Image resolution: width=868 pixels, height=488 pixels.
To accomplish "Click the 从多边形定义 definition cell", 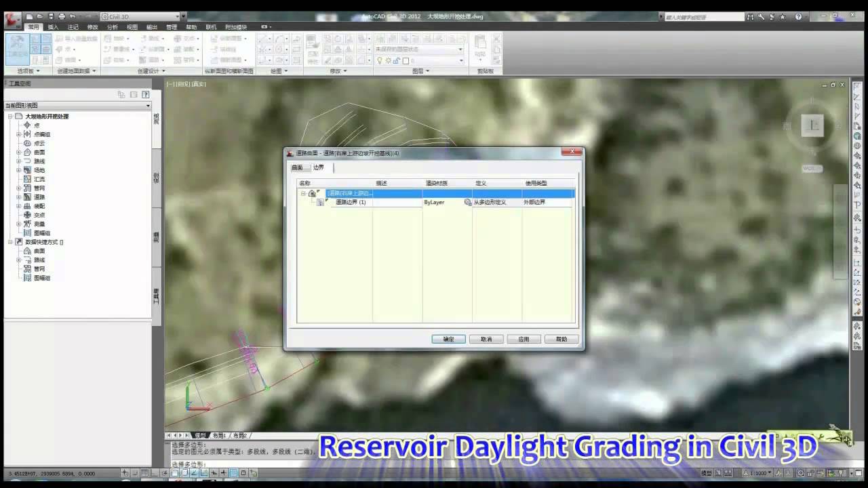I will (490, 202).
